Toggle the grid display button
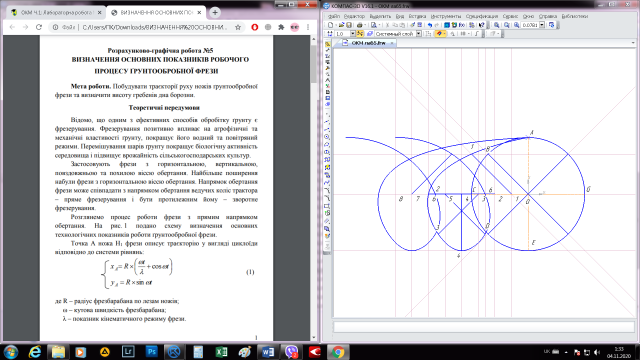 [428, 34]
